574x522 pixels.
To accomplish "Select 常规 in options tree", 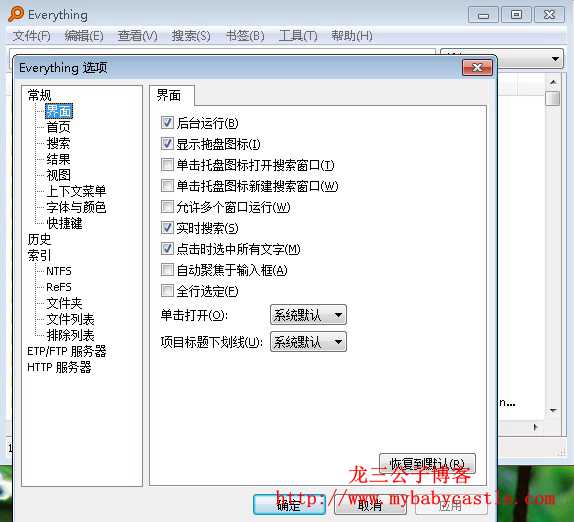I will [40, 95].
